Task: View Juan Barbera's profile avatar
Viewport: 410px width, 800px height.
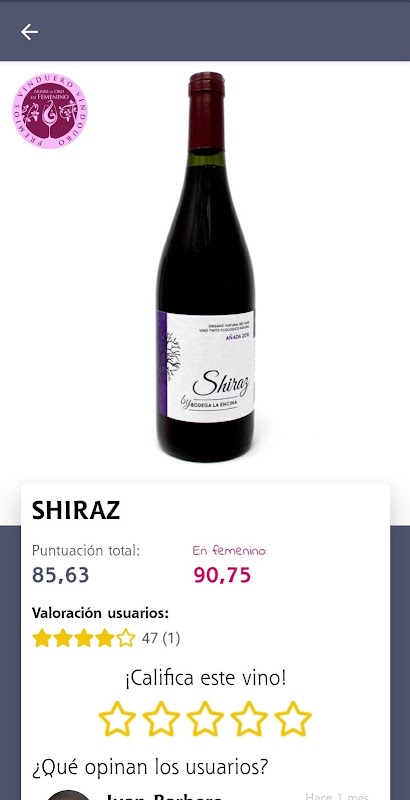Action: [x=68, y=795]
